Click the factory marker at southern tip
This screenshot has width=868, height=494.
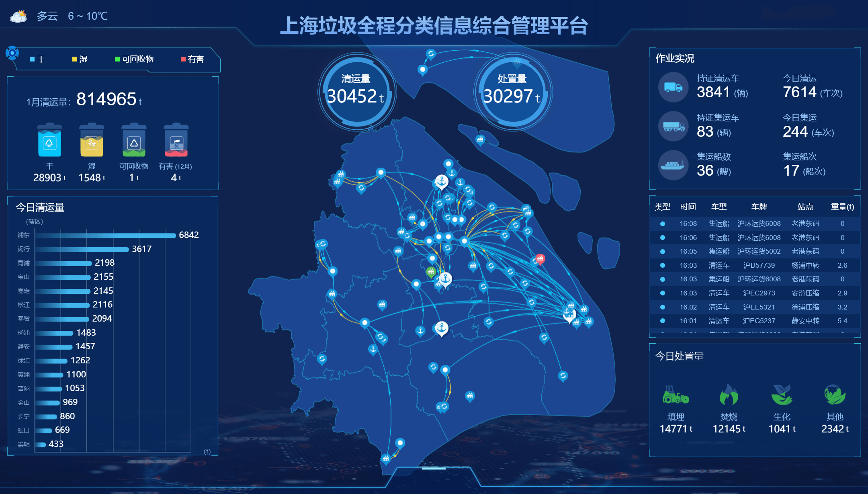click(x=386, y=459)
